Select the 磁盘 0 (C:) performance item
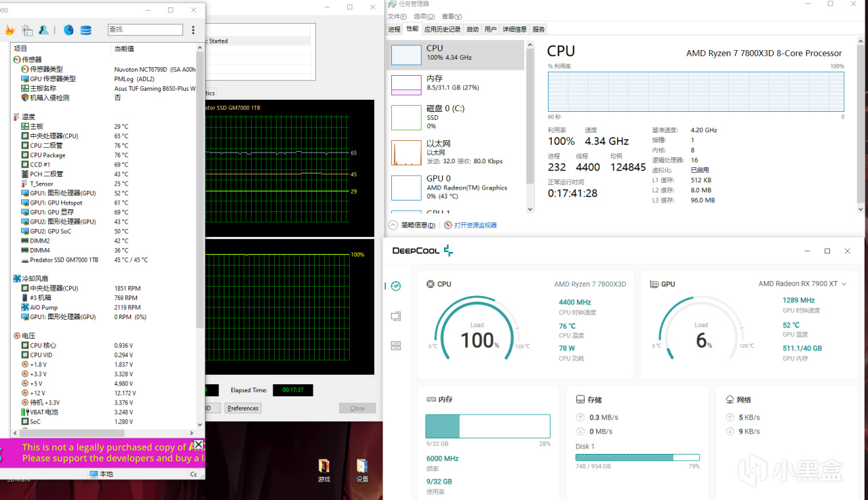Viewport: 868px width, 500px height. (x=455, y=117)
